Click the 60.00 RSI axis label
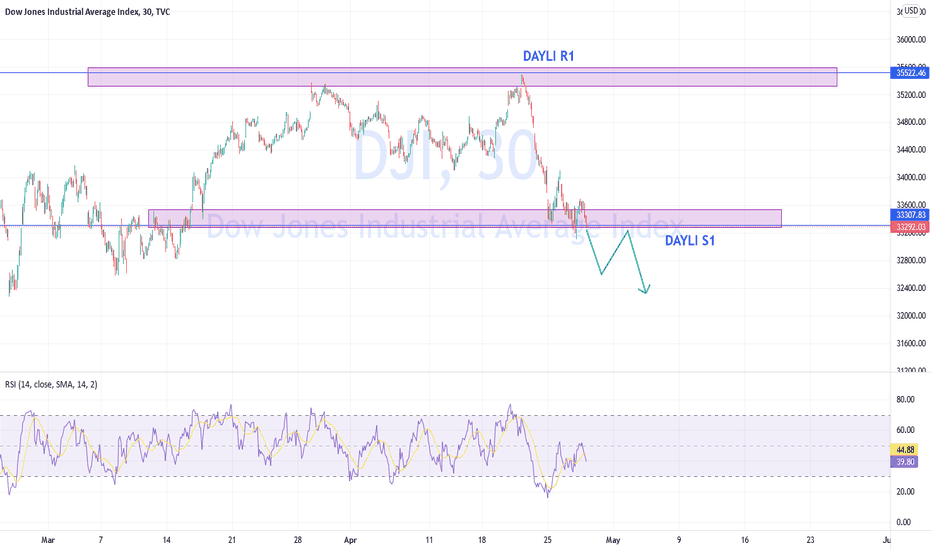Image resolution: width=932 pixels, height=550 pixels. 905,430
